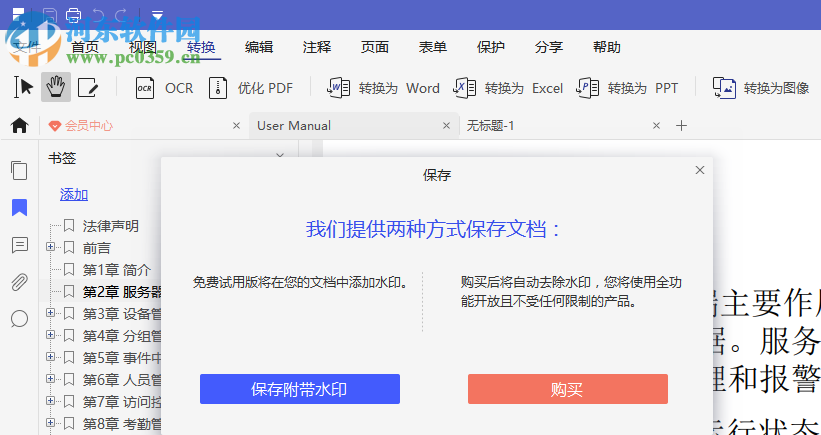Click 转换为图像 convert to image
Image resolution: width=821 pixels, height=435 pixels.
tap(761, 88)
